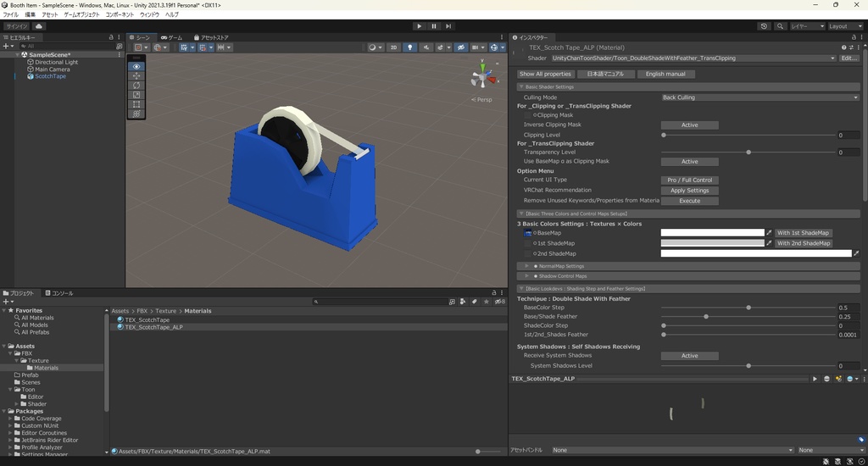Toggle Receive System Shadows Active button
This screenshot has width=868, height=466.
point(690,356)
